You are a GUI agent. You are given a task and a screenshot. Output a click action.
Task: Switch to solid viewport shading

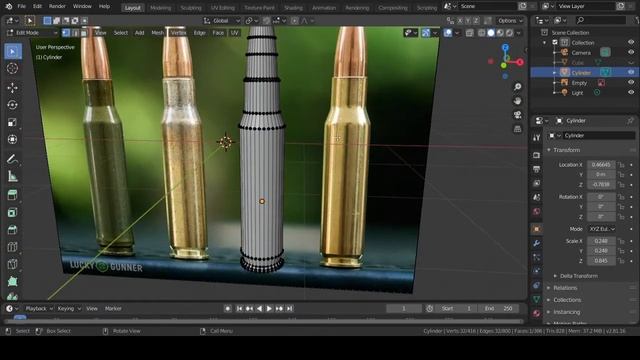click(491, 33)
